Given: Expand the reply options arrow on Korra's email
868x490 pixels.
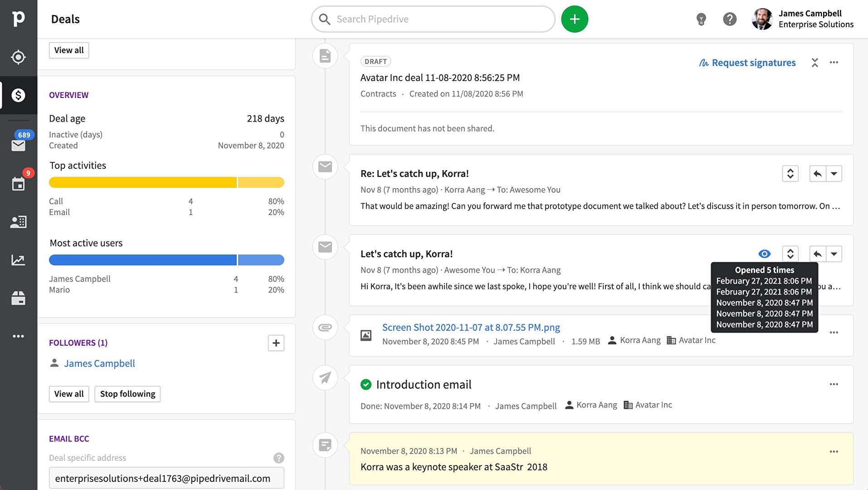Looking at the screenshot, I should (835, 173).
